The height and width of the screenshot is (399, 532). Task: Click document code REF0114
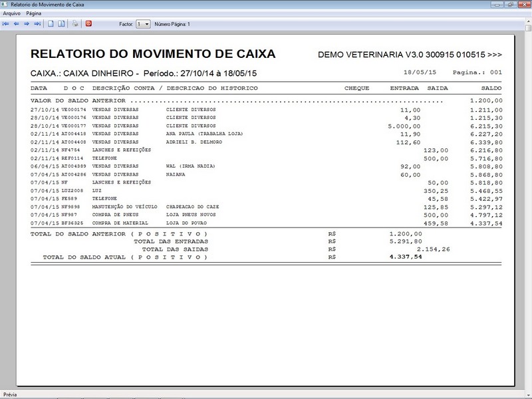(72, 158)
